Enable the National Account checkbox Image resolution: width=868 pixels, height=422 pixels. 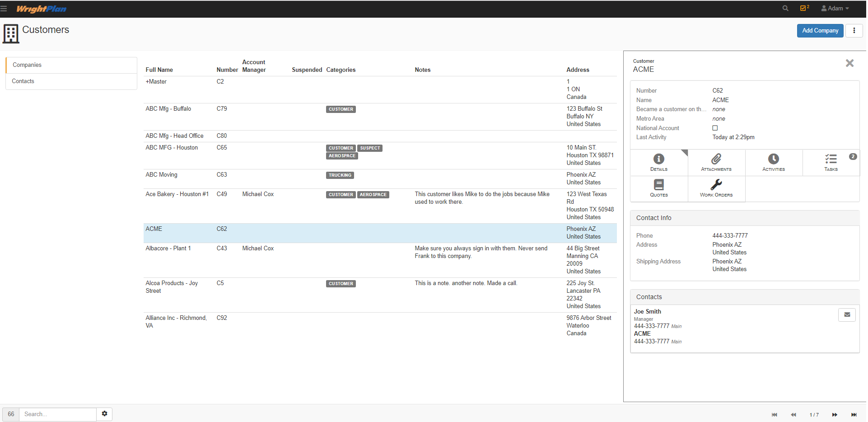pos(715,128)
